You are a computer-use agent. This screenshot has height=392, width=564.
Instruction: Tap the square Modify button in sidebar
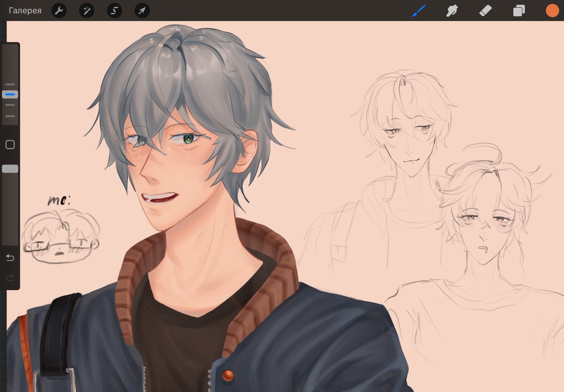(10, 145)
